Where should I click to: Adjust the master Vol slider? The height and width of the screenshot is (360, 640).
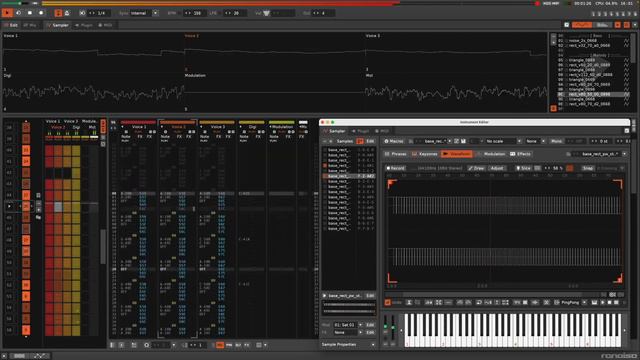pos(278,13)
